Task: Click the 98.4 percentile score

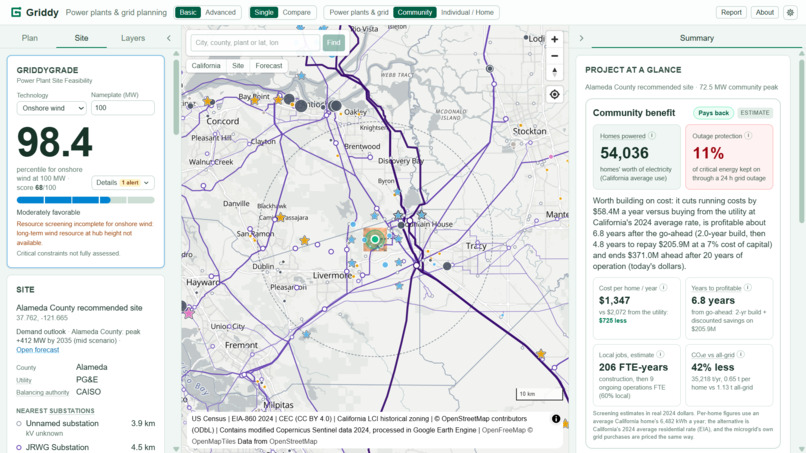Action: click(54, 142)
